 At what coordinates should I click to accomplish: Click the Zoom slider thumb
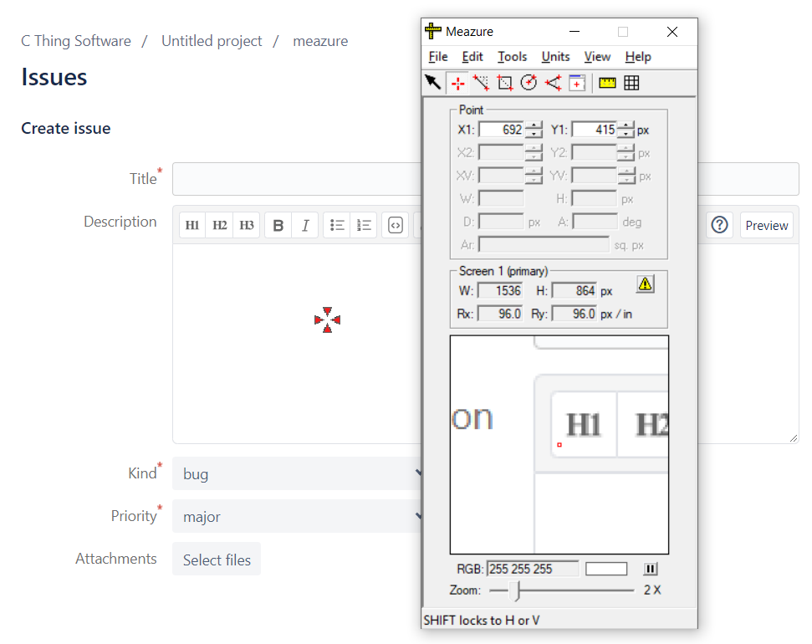[514, 590]
